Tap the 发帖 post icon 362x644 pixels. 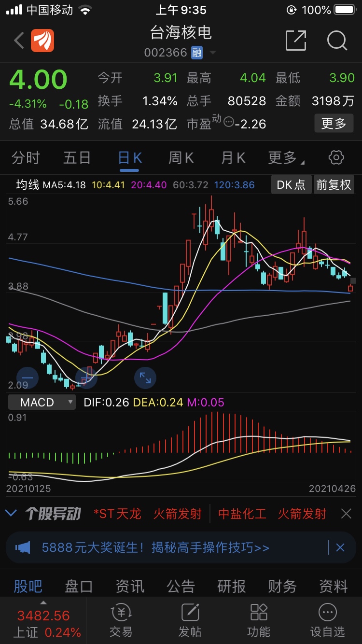(190, 620)
